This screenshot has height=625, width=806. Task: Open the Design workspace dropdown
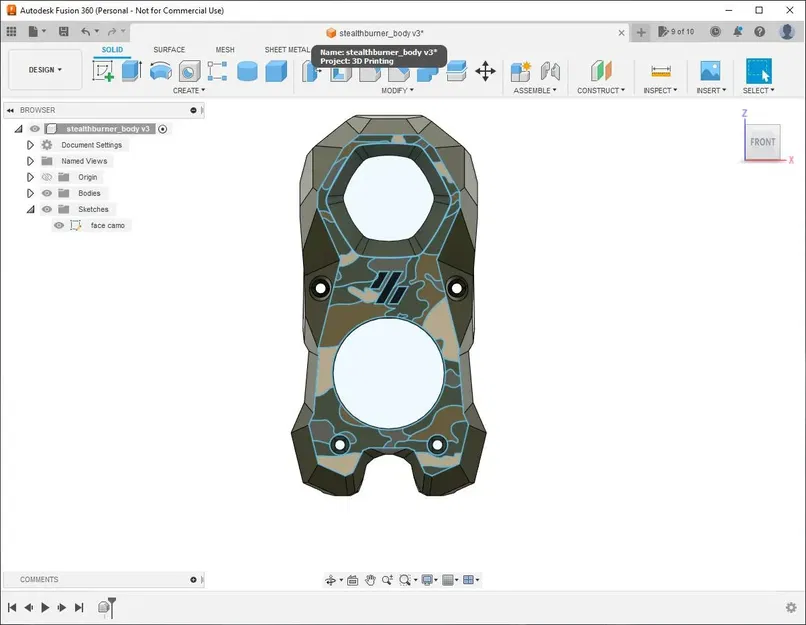(45, 69)
